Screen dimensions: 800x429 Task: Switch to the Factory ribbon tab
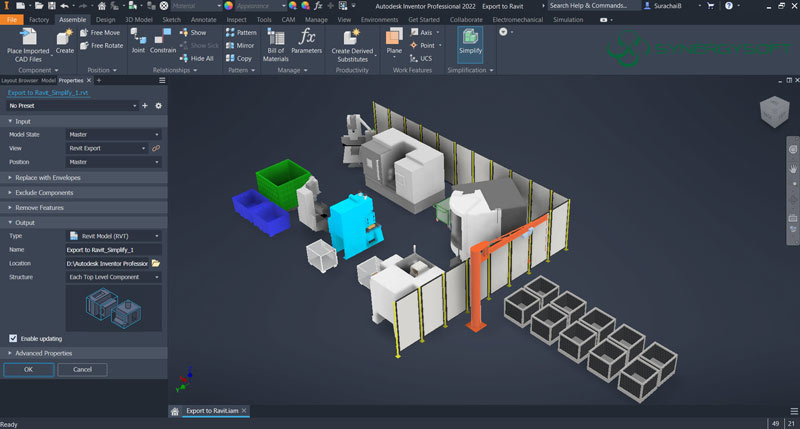click(39, 19)
